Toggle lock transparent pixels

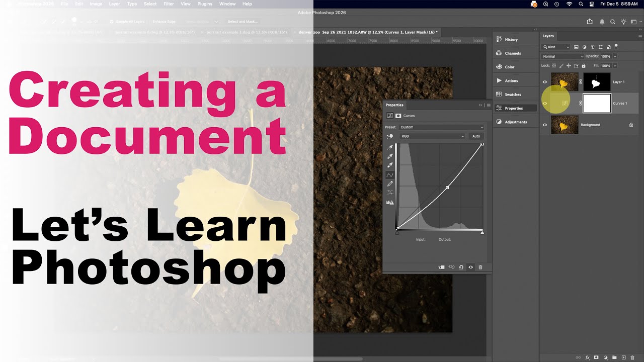point(554,65)
